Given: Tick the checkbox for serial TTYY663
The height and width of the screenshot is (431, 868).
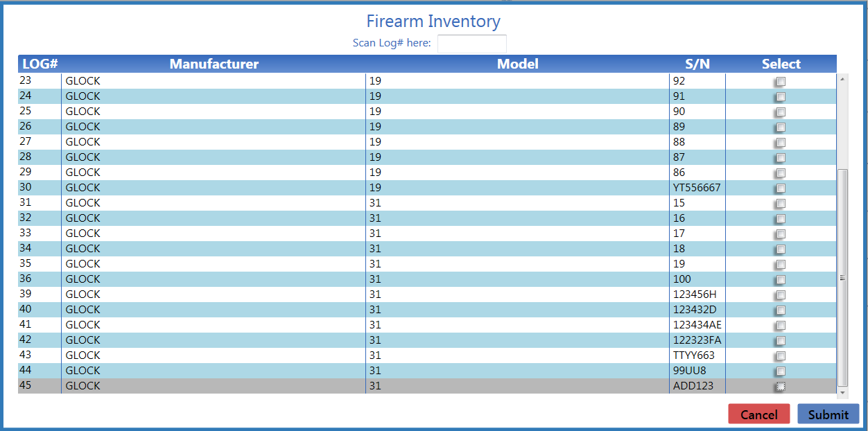Looking at the screenshot, I should [x=781, y=356].
